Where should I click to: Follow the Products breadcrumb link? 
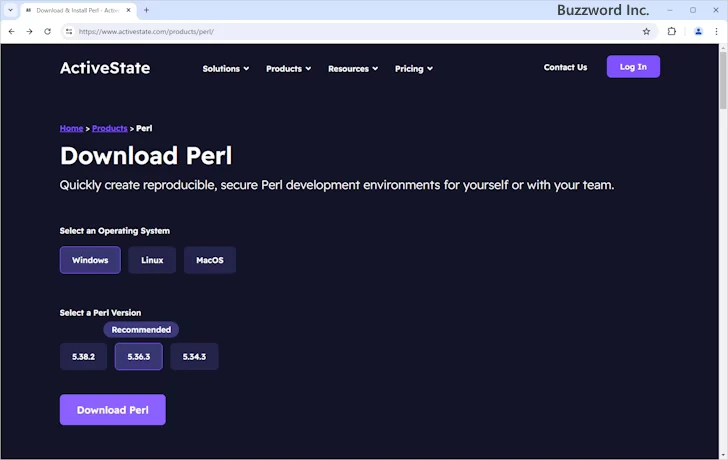110,129
